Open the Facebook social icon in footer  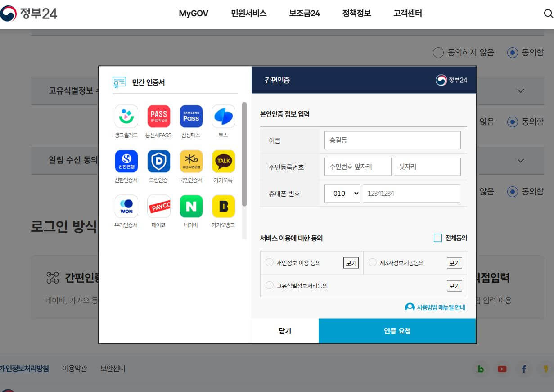coord(524,369)
